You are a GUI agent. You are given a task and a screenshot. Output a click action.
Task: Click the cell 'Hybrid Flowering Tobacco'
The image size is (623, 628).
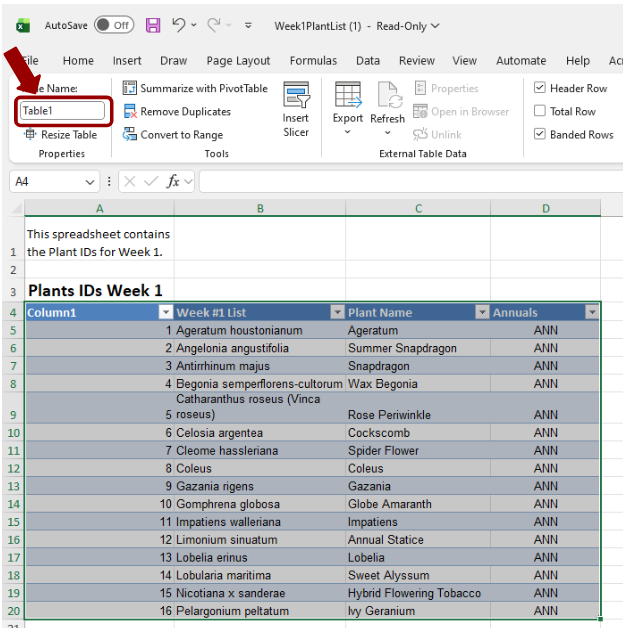(418, 593)
